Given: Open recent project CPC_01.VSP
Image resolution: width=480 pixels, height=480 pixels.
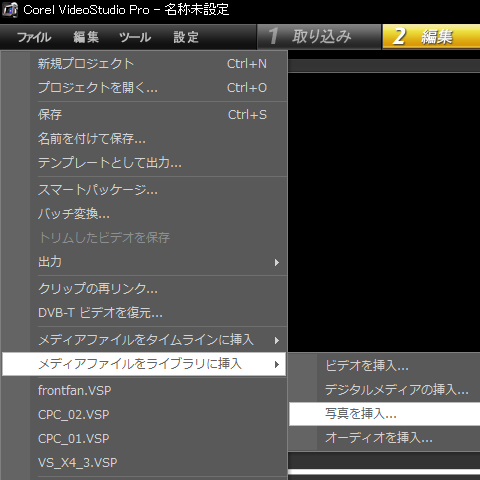Looking at the screenshot, I should click(144, 438).
